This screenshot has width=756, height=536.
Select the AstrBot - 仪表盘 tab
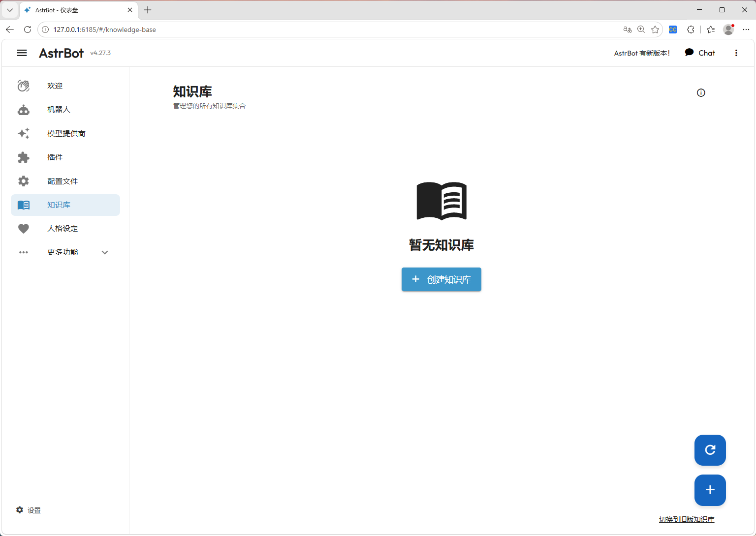[78, 10]
